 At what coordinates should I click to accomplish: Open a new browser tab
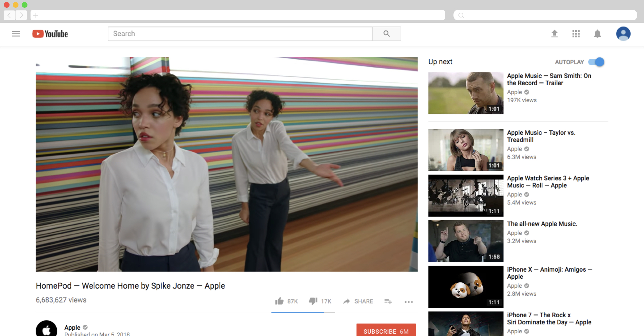click(x=36, y=15)
